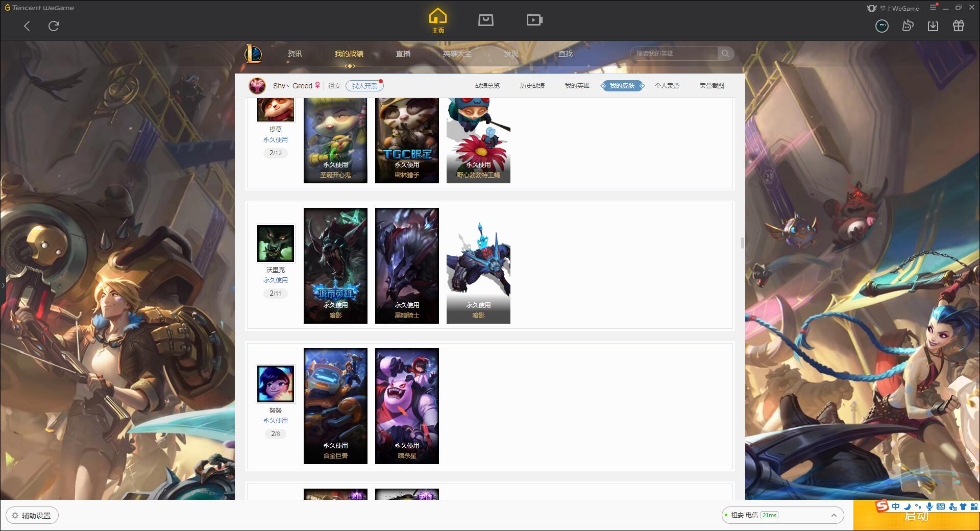Image resolution: width=980 pixels, height=531 pixels.
Task: Open the video playback icon in top bar
Action: pos(534,20)
